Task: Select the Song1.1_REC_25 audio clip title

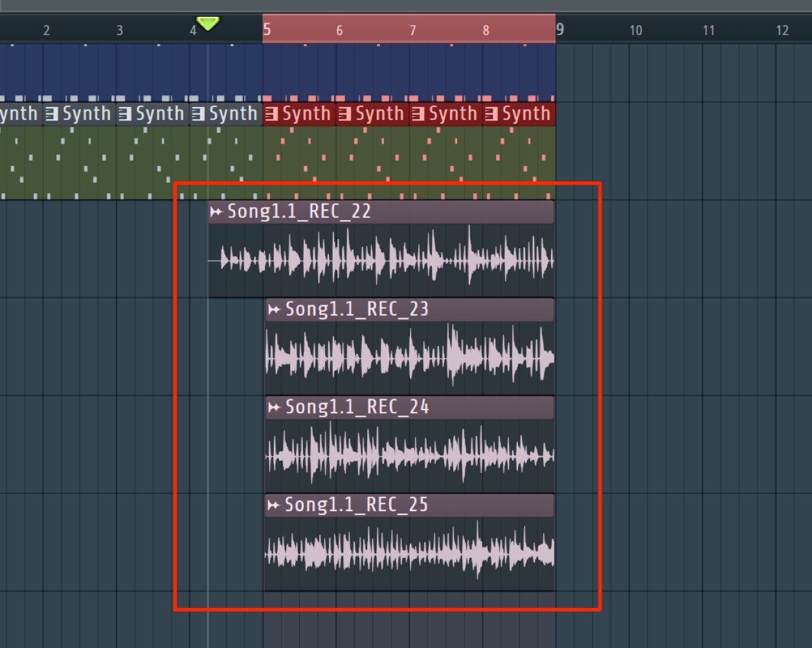Action: point(357,505)
